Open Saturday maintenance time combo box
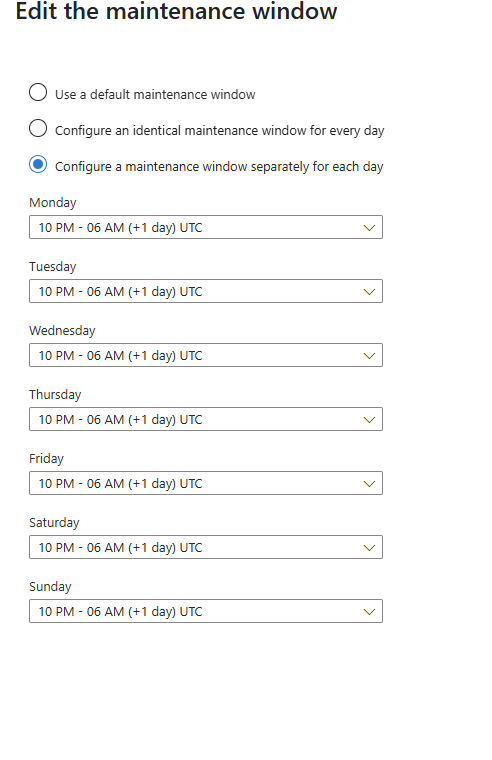Screen dimensions: 492x760 [x=206, y=547]
